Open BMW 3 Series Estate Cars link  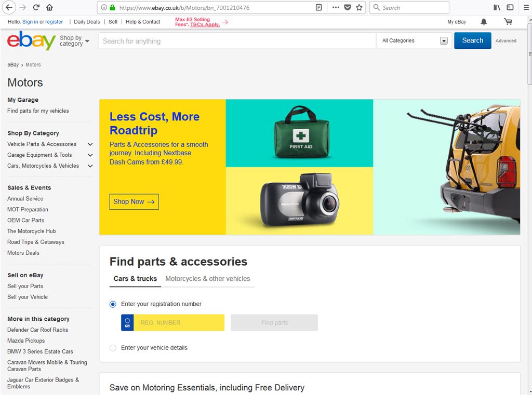click(x=40, y=351)
